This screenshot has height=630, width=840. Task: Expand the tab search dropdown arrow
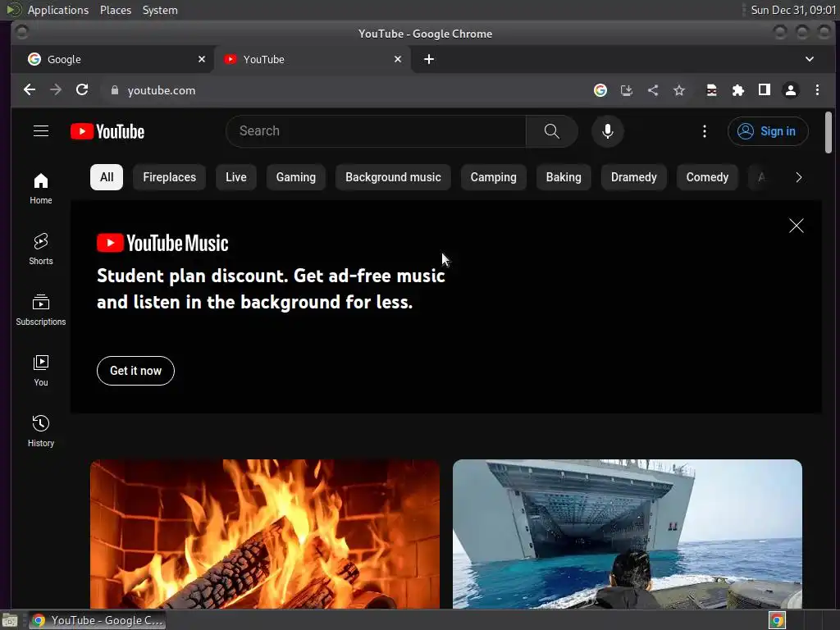click(810, 59)
